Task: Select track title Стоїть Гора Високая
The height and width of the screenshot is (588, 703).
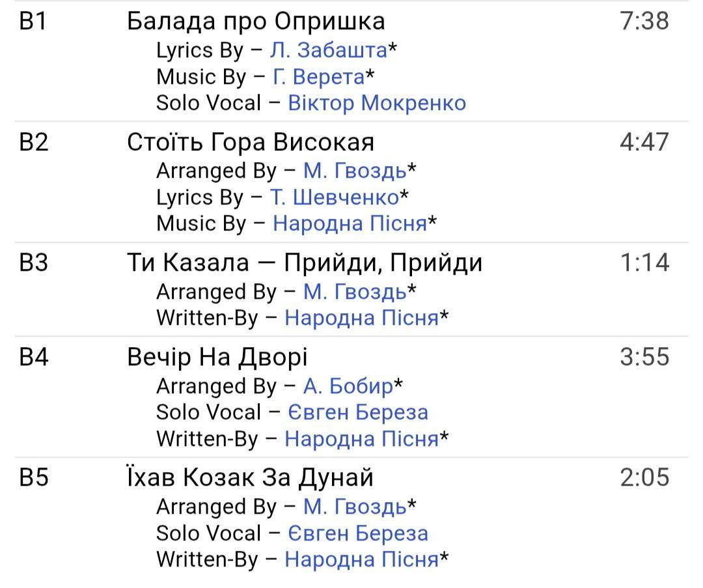Action: coord(251,142)
